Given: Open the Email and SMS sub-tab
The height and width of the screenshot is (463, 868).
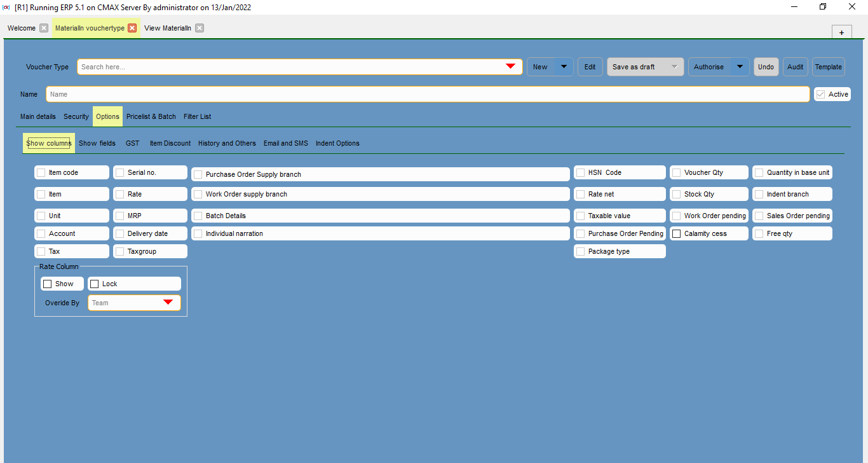Looking at the screenshot, I should 286,143.
